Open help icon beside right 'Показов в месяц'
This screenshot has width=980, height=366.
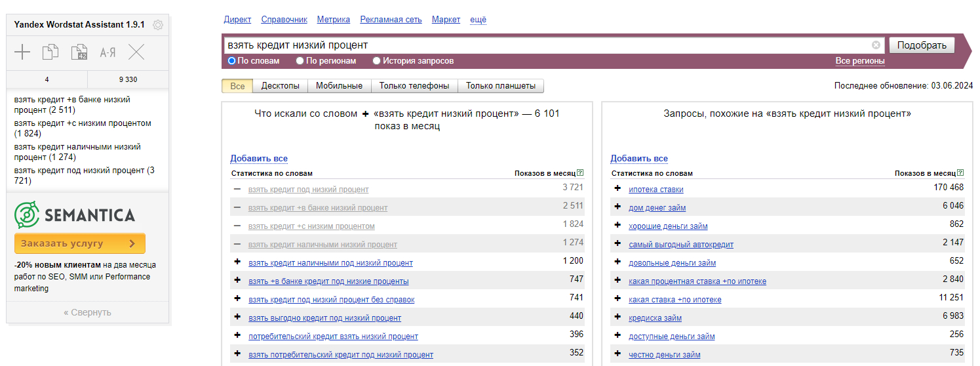(x=960, y=173)
